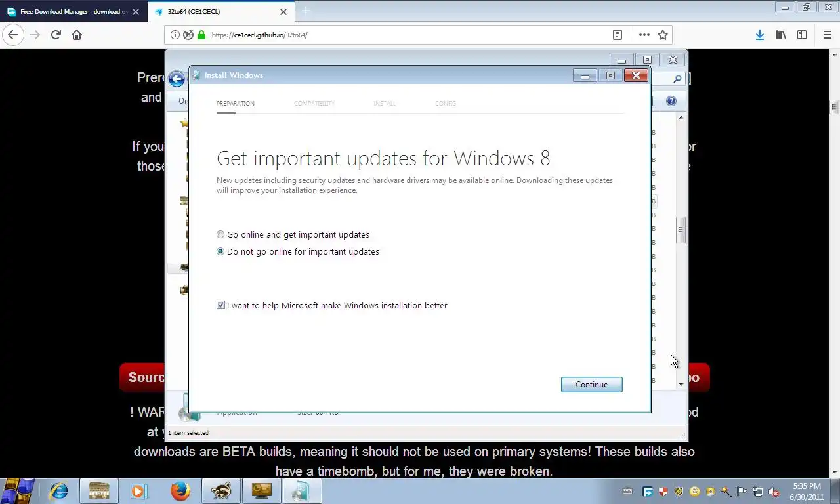Click the red shield tray icon
Viewport: 840px width, 504px height.
(x=663, y=492)
